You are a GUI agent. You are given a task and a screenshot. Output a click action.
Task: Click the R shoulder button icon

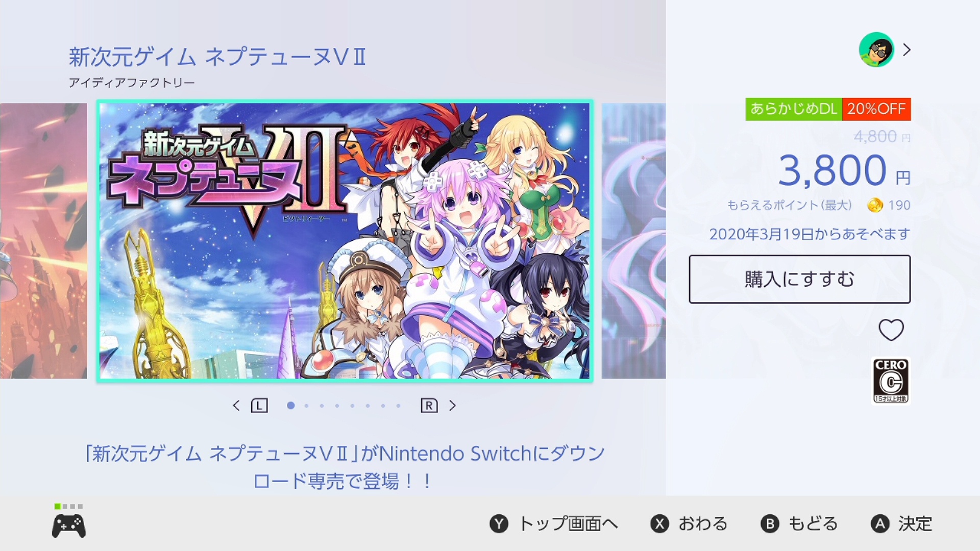(x=429, y=406)
